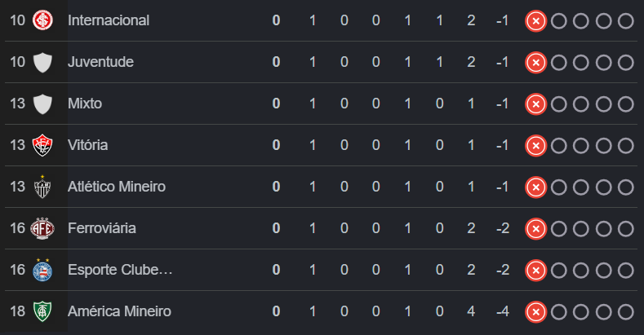This screenshot has width=644, height=335.
Task: Click Mixto's goal difference value
Action: point(502,104)
